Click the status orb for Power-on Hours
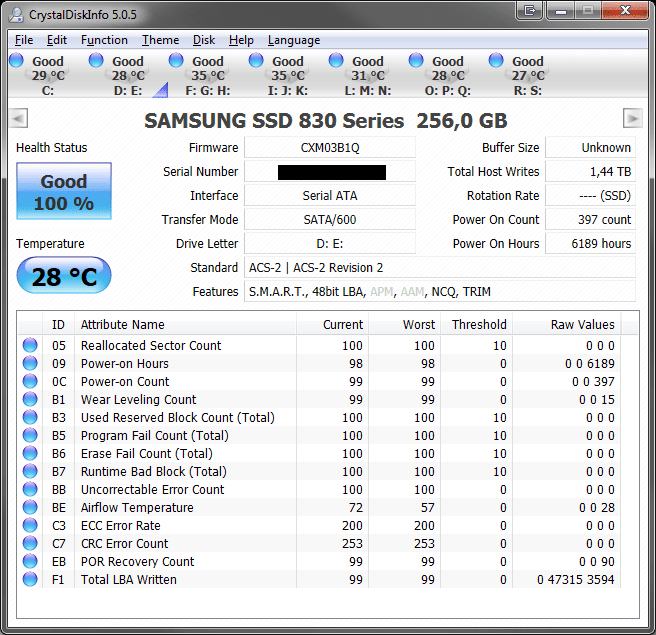 pyautogui.click(x=30, y=364)
